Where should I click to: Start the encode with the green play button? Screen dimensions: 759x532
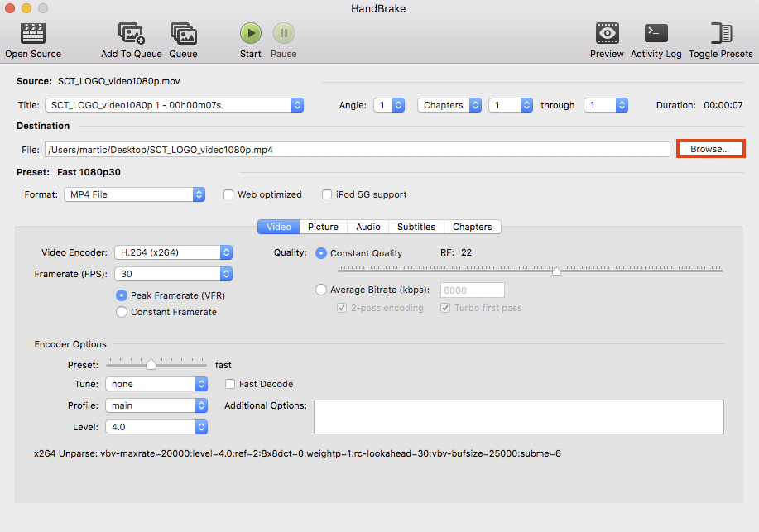pos(251,33)
